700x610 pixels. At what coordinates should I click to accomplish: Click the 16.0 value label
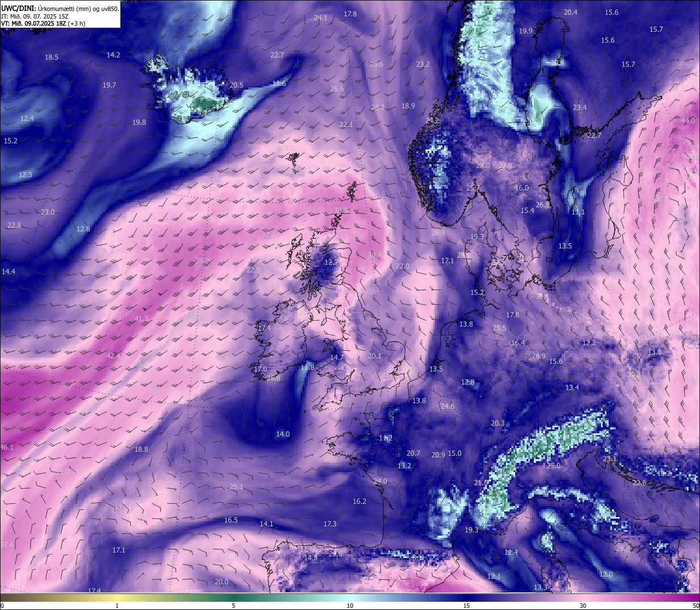(x=522, y=188)
